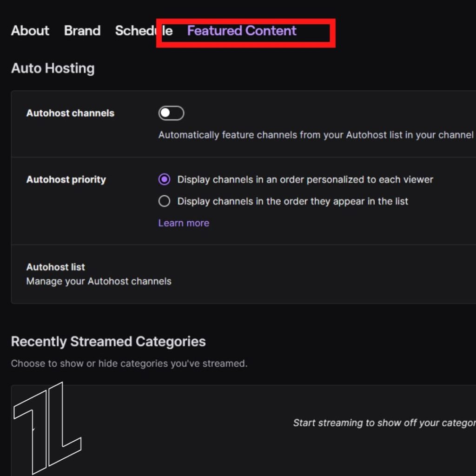Click the Autohost priority label
This screenshot has height=476, width=476.
click(x=66, y=179)
